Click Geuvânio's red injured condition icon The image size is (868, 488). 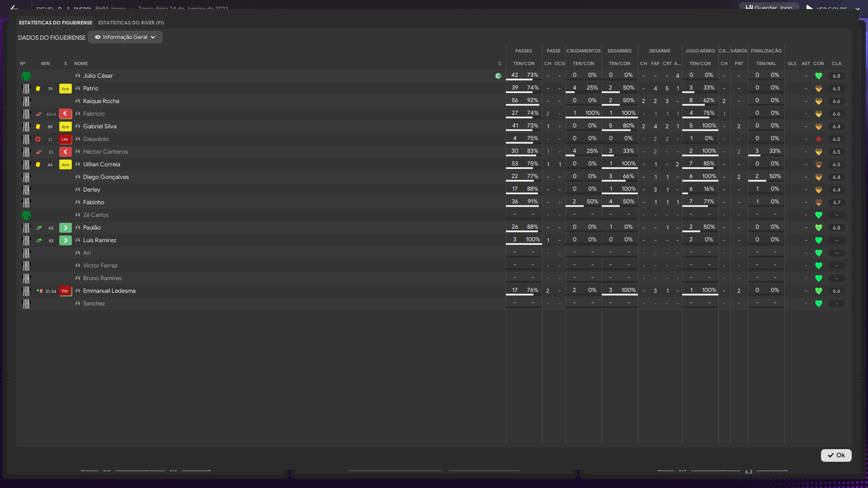tap(818, 139)
